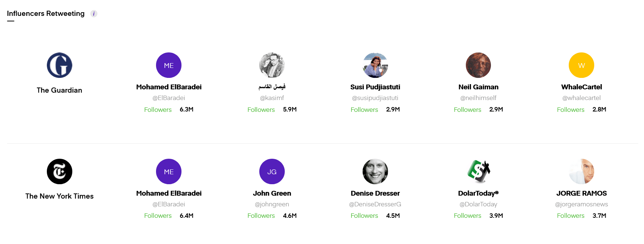Click the @whalecartel handle
The image size is (644, 244).
pos(581,98)
